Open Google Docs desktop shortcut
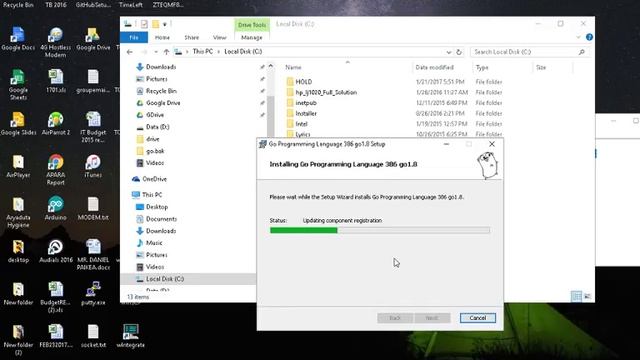640x360 pixels. pyautogui.click(x=18, y=39)
